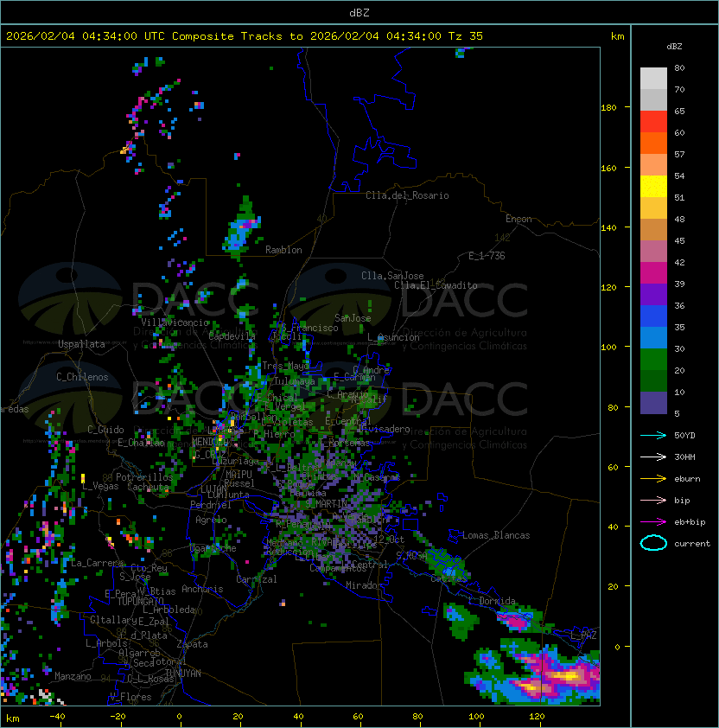Click the 'current' legend label
The width and height of the screenshot is (719, 728).
pos(692,543)
